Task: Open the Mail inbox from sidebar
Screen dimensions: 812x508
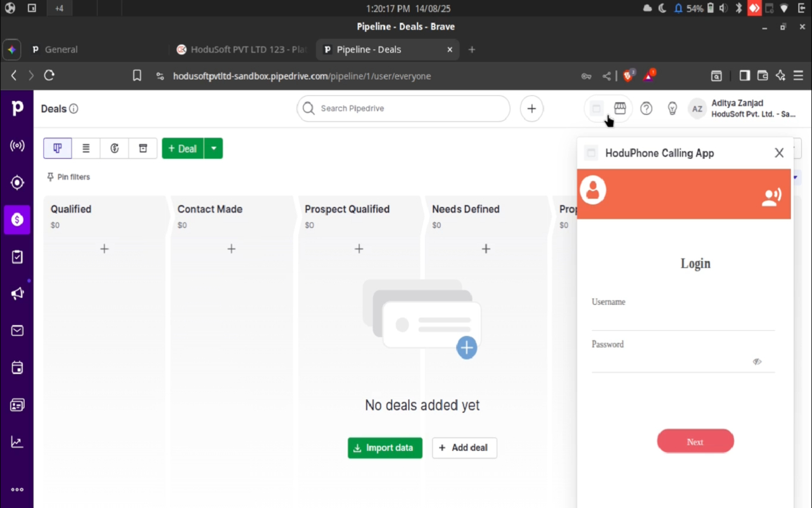Action: click(17, 330)
